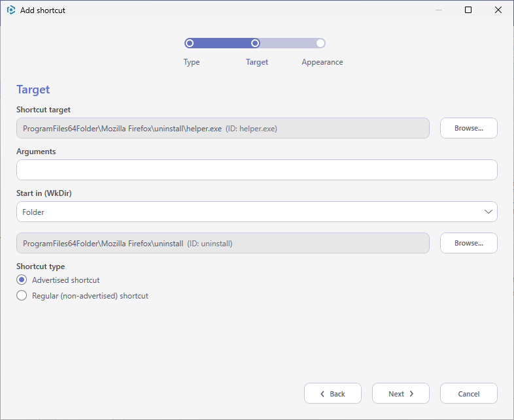Click the Regular (non-advertised) shortcut label

(90, 296)
